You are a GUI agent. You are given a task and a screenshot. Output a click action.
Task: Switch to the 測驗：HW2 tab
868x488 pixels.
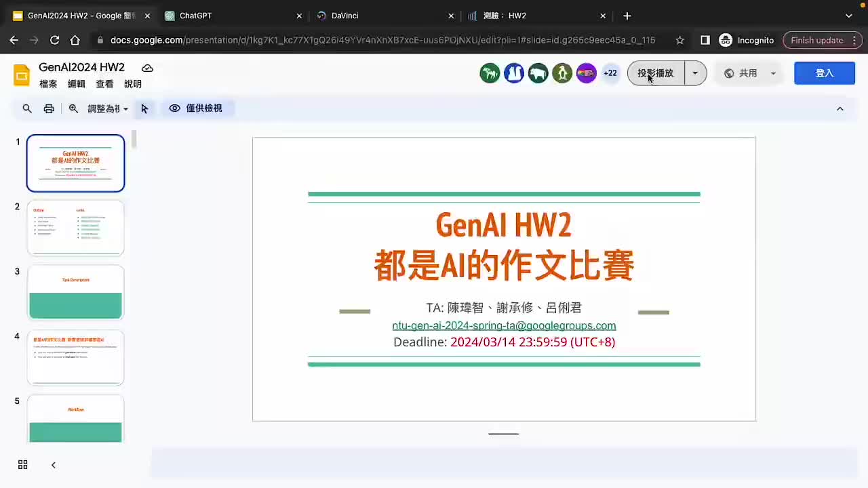tap(536, 16)
